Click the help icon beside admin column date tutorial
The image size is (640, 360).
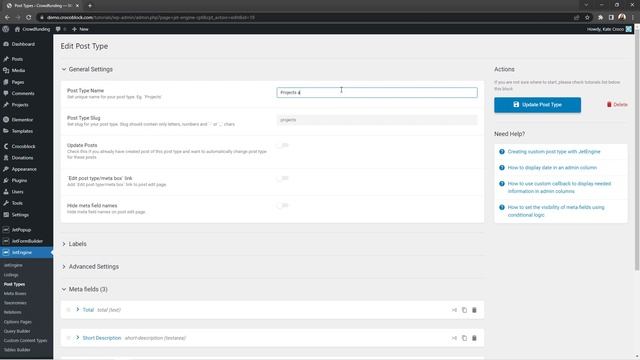click(502, 167)
